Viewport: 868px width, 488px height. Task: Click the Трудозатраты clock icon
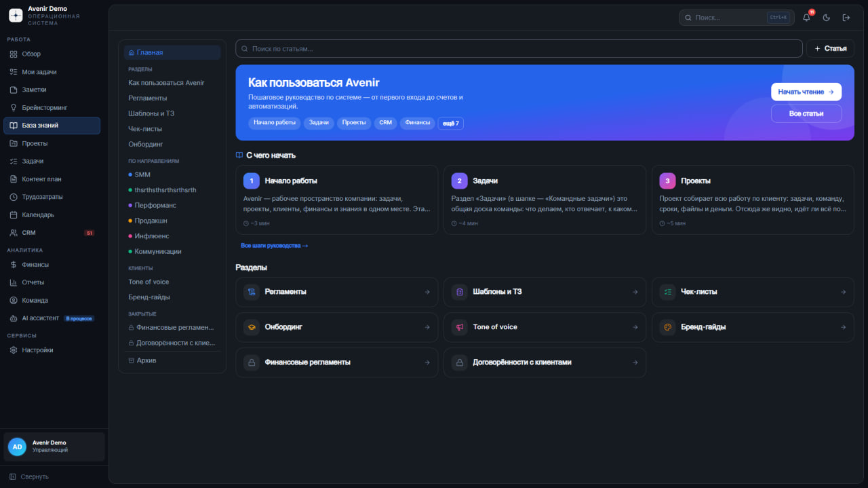tap(14, 197)
